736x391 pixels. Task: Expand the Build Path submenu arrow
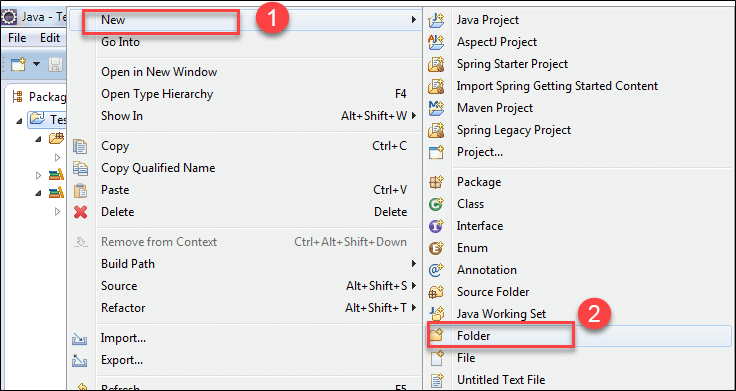pos(414,264)
